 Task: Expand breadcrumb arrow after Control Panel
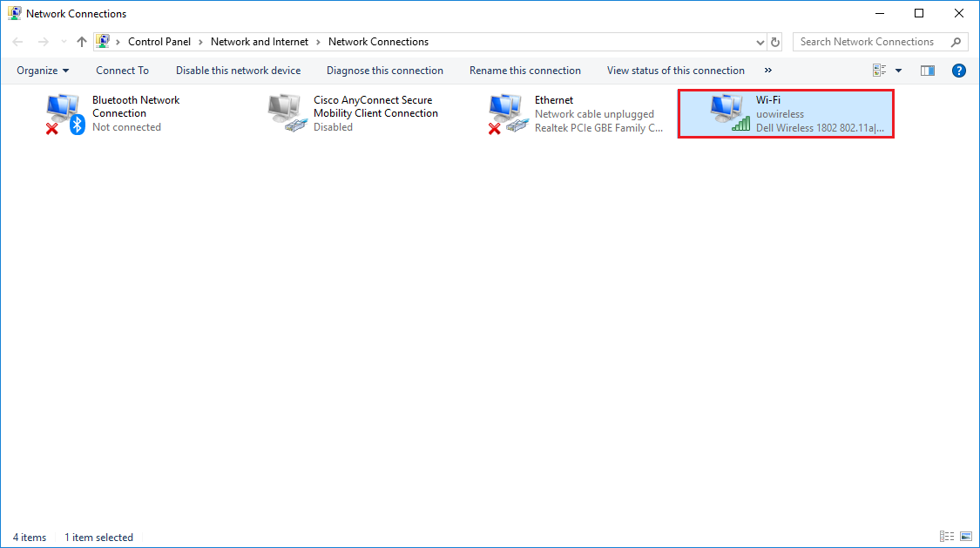click(x=200, y=42)
